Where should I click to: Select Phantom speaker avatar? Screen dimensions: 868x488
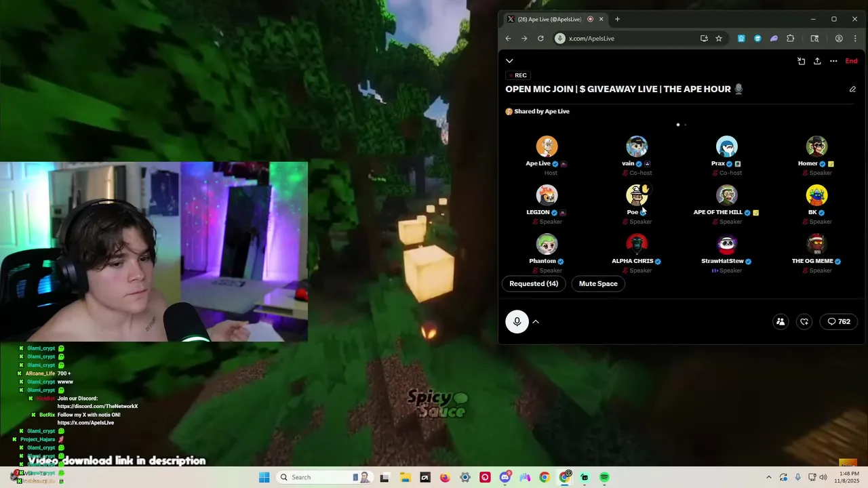tap(547, 244)
